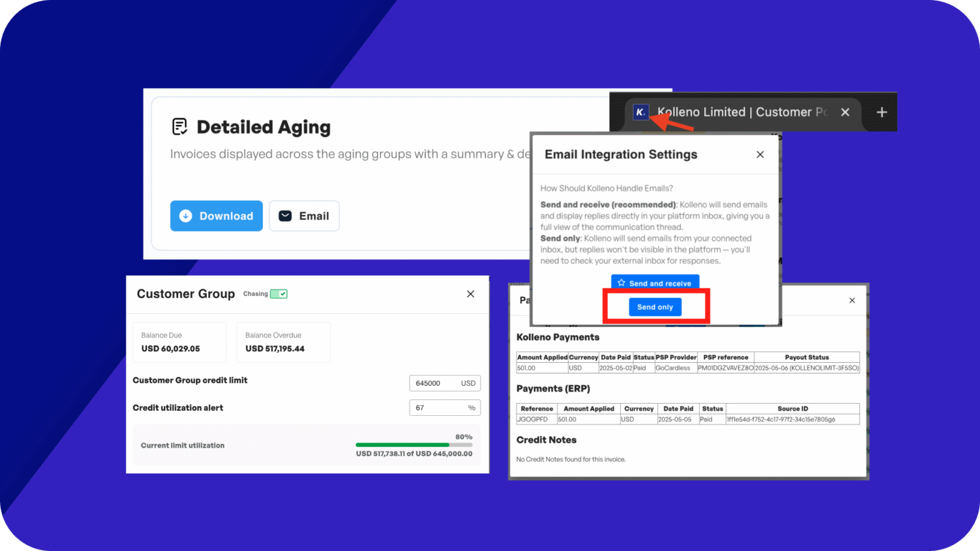The image size is (980, 551).
Task: Click the Current limit utilization progress bar
Action: [x=413, y=444]
